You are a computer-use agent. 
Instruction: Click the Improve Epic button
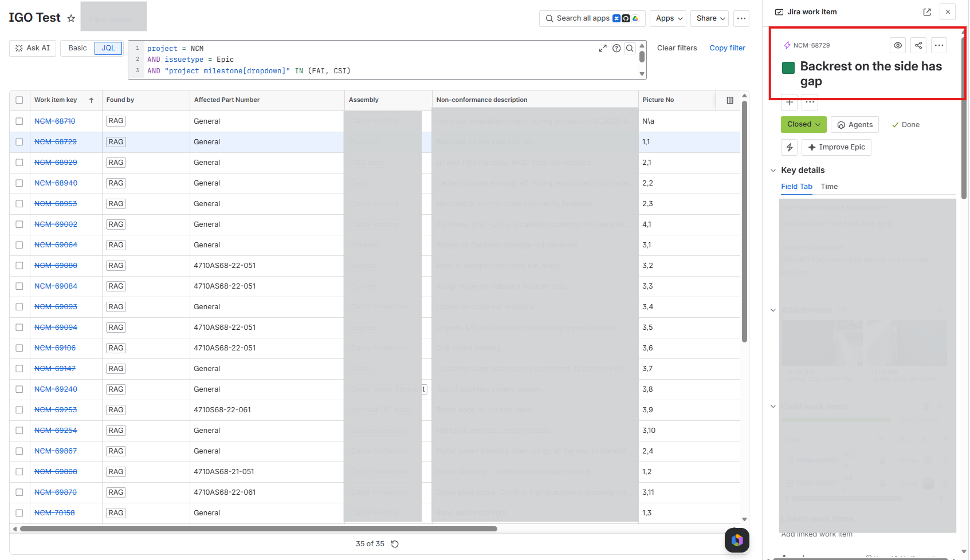click(837, 147)
